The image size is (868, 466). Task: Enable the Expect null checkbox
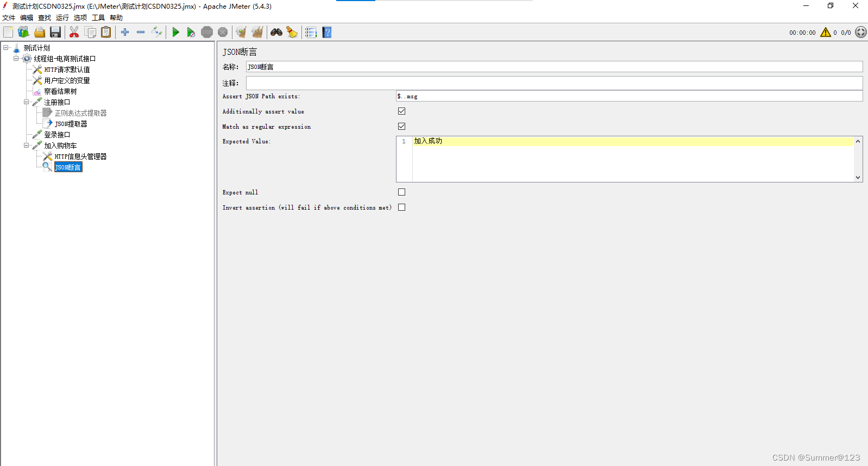tap(402, 192)
